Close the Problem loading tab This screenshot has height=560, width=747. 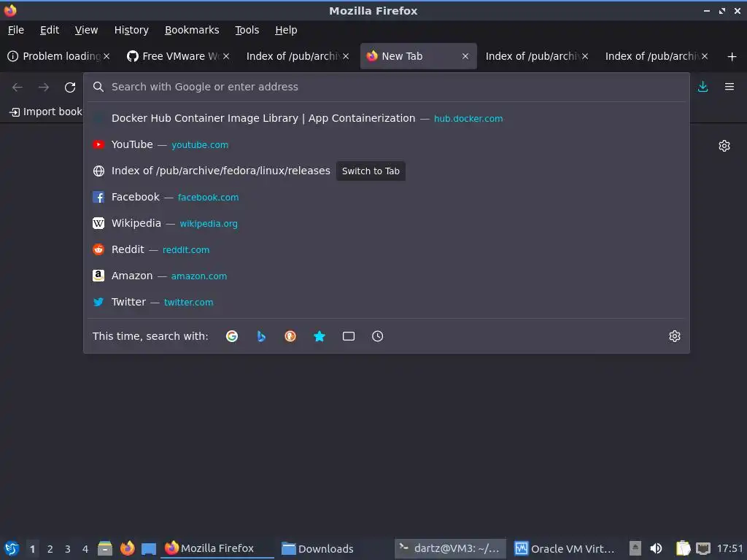[x=107, y=56]
